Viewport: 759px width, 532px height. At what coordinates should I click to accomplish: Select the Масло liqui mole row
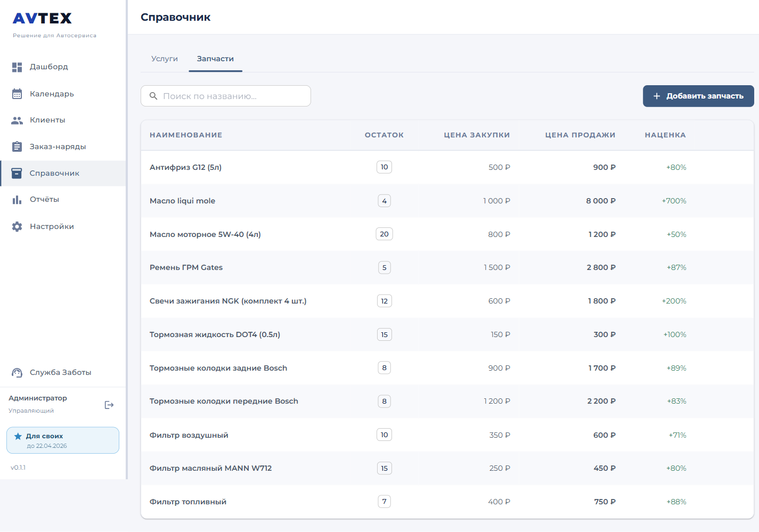point(182,201)
